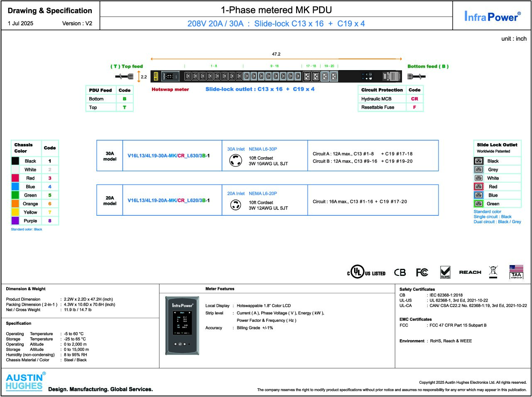Click the RoHS checkmark logo

[445, 272]
